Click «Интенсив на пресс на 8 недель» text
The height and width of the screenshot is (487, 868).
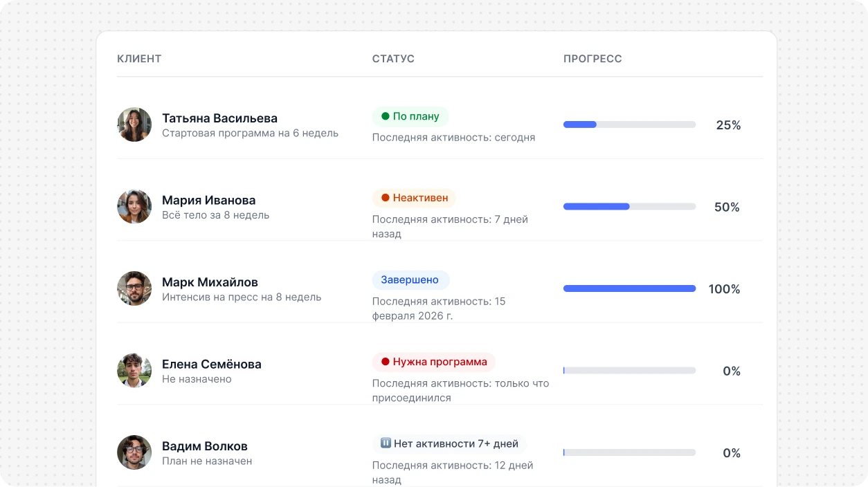point(242,297)
